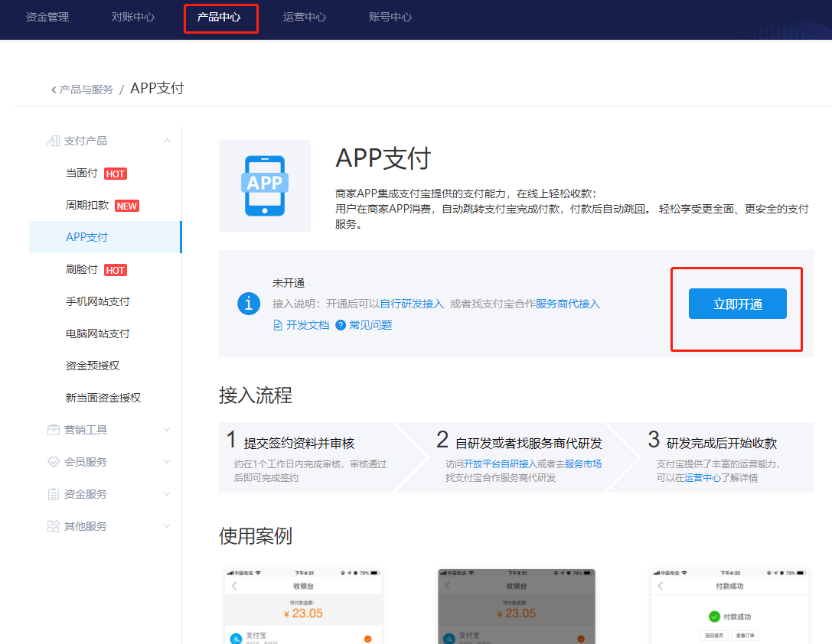
Task: Click the 其他服务 grid icon
Action: click(x=54, y=526)
